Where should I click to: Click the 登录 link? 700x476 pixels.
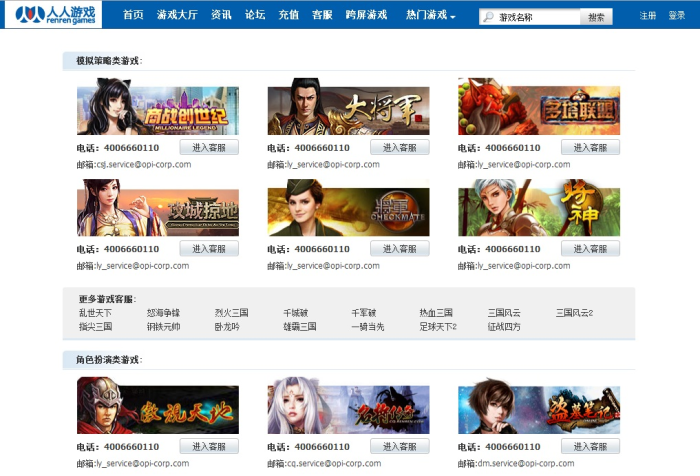tap(677, 16)
